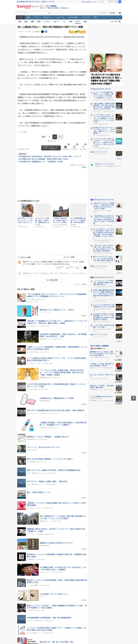Dismiss 世界で増えている麻疹 recommended card

tap(33, 227)
